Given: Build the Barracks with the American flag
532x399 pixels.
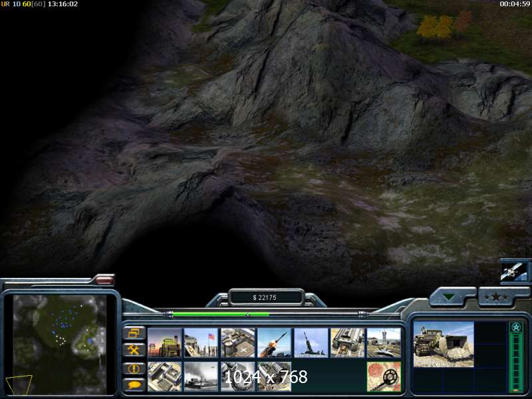Looking at the screenshot, I should [201, 342].
